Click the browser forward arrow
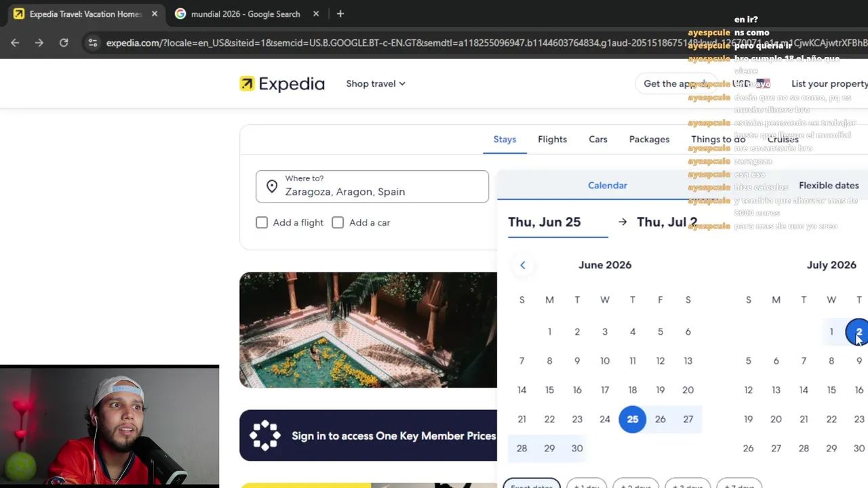This screenshot has height=488, width=868. 39,43
